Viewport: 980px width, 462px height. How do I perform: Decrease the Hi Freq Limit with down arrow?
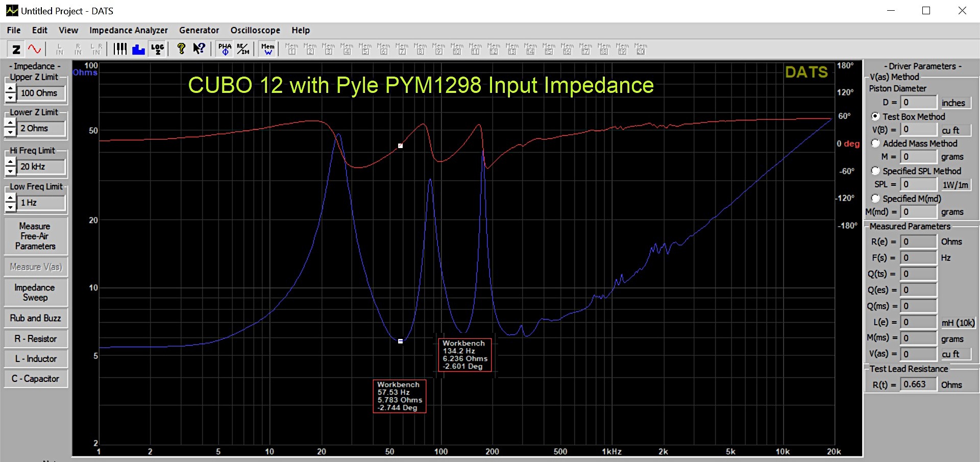pyautogui.click(x=10, y=171)
